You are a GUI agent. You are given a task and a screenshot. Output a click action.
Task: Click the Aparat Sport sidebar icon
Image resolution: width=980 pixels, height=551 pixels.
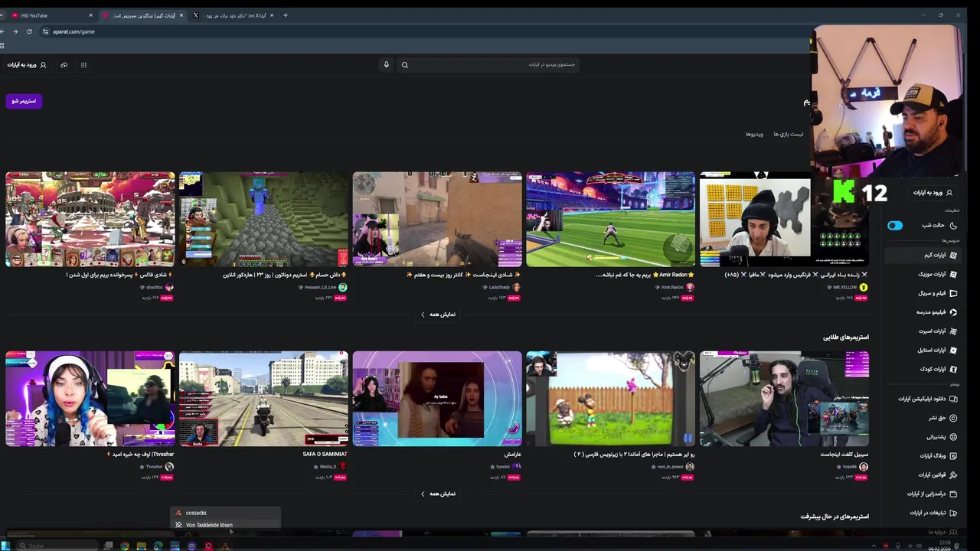coord(953,331)
